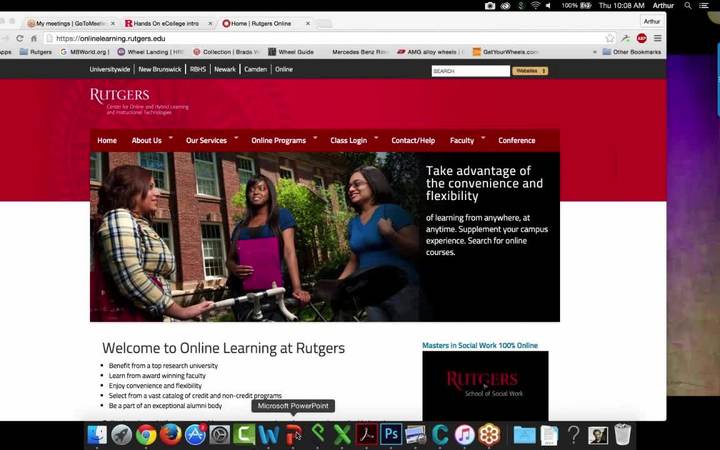Viewport: 720px width, 450px height.
Task: Open the App Store dock icon
Action: point(195,434)
